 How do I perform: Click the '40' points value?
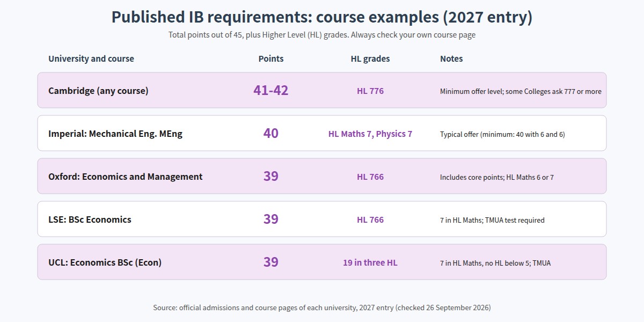tap(271, 133)
